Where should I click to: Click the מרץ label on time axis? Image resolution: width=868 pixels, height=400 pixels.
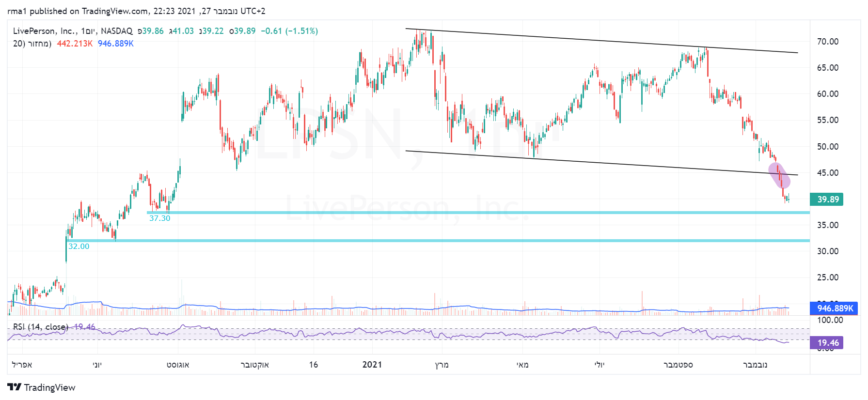[x=442, y=365]
